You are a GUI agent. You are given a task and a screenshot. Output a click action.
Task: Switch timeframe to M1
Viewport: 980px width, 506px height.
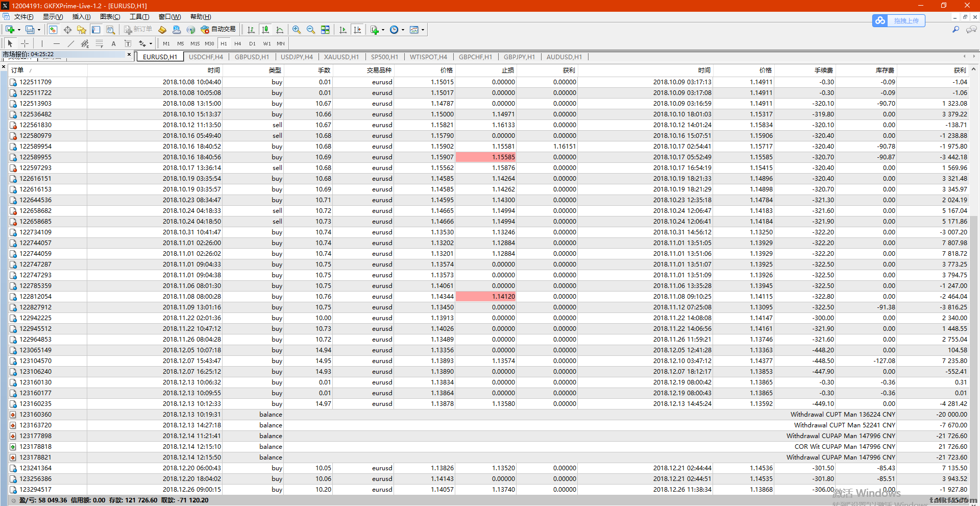166,43
